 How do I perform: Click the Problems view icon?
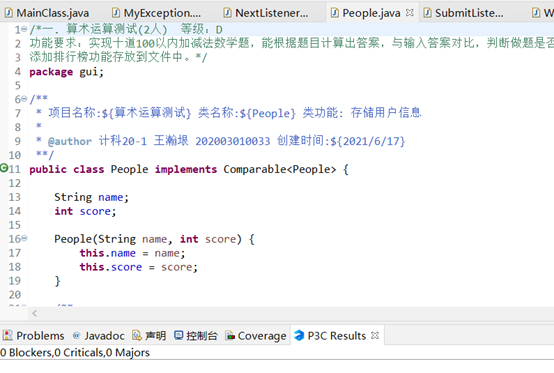pyautogui.click(x=8, y=335)
